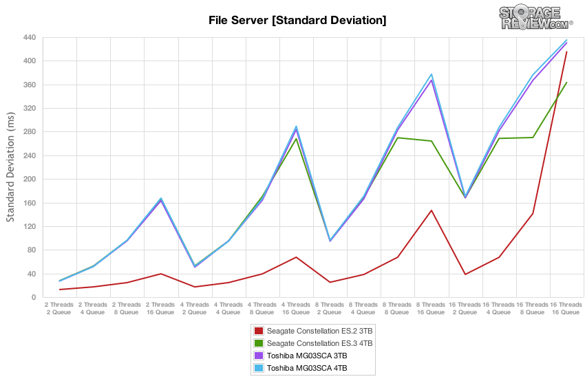Viewport: 585px width, 392px height.
Task: Select legend label Seagate Constellation ES.2 3TB
Action: coord(320,331)
